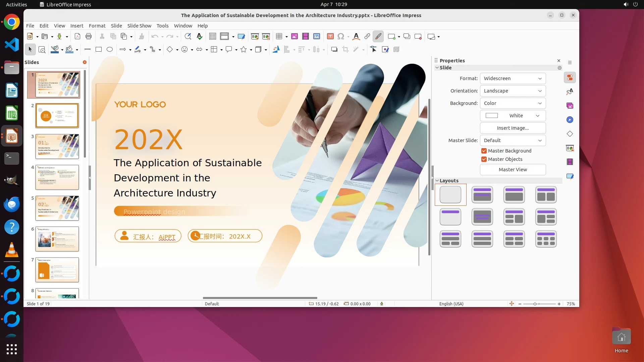
Task: Collapse the Layouts section expander
Action: pyautogui.click(x=437, y=181)
